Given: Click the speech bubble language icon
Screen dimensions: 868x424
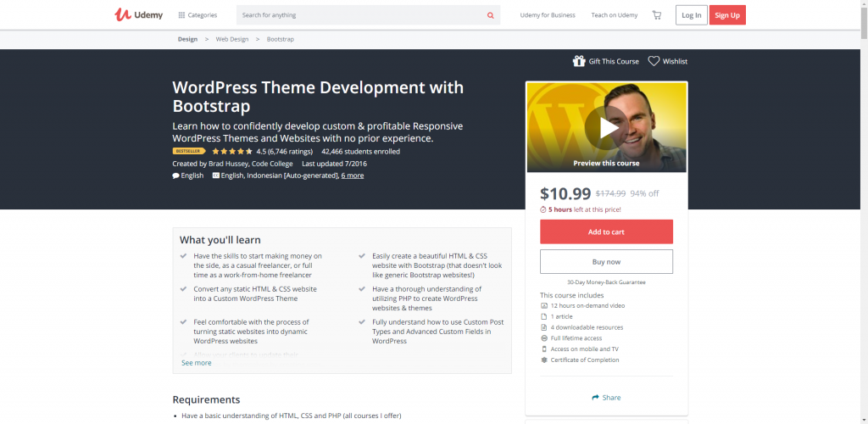Looking at the screenshot, I should click(175, 176).
